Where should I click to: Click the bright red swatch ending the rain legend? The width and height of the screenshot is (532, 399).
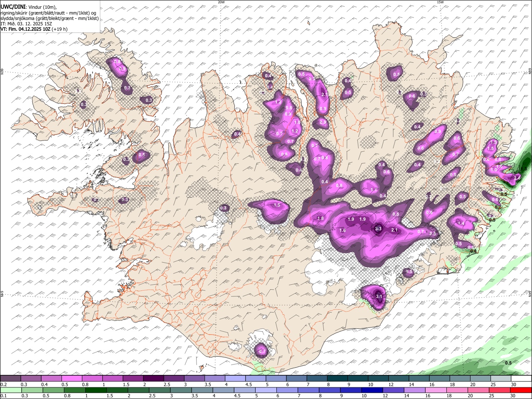pyautogui.click(x=521, y=390)
